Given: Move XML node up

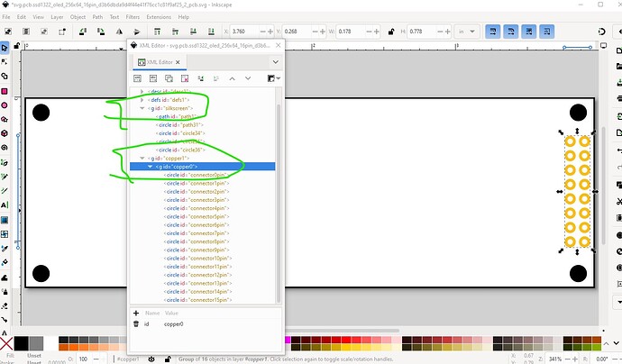Looking at the screenshot, I should [232, 78].
